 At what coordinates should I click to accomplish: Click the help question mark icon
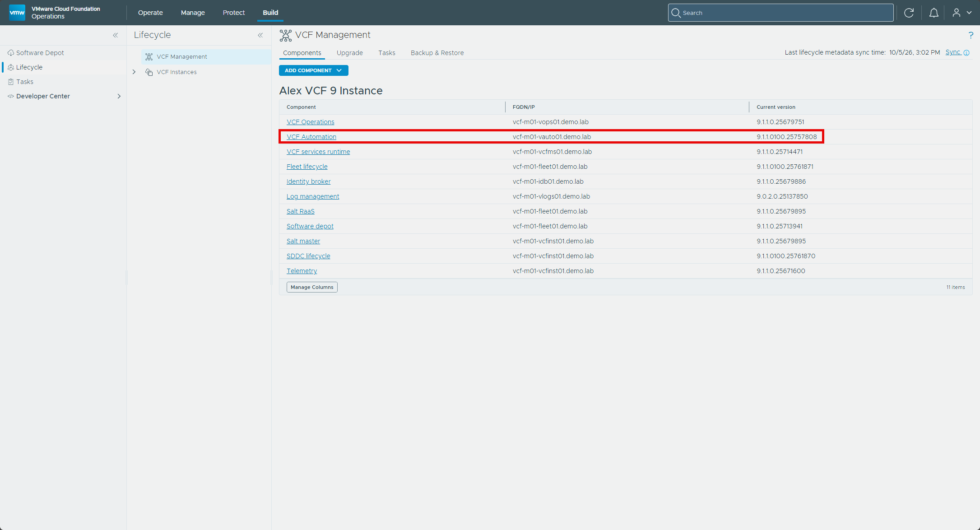pyautogui.click(x=971, y=35)
